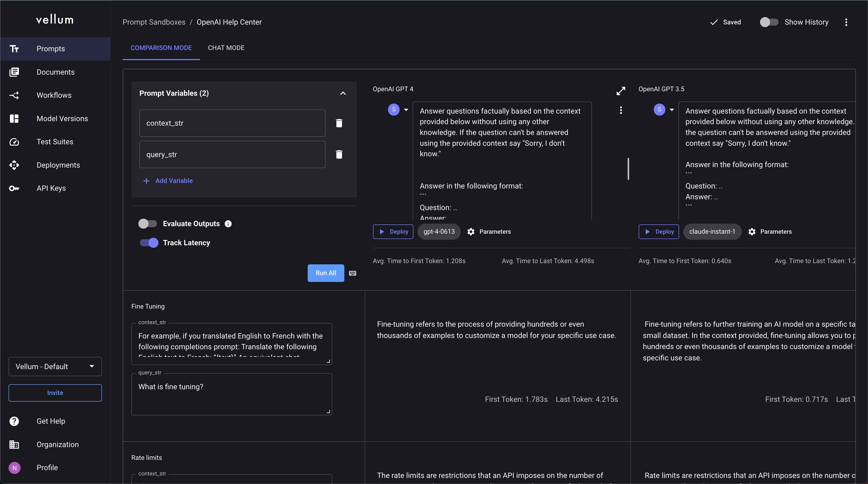Open Deployments in the sidebar
Viewport: 868px width, 484px height.
tap(55, 165)
